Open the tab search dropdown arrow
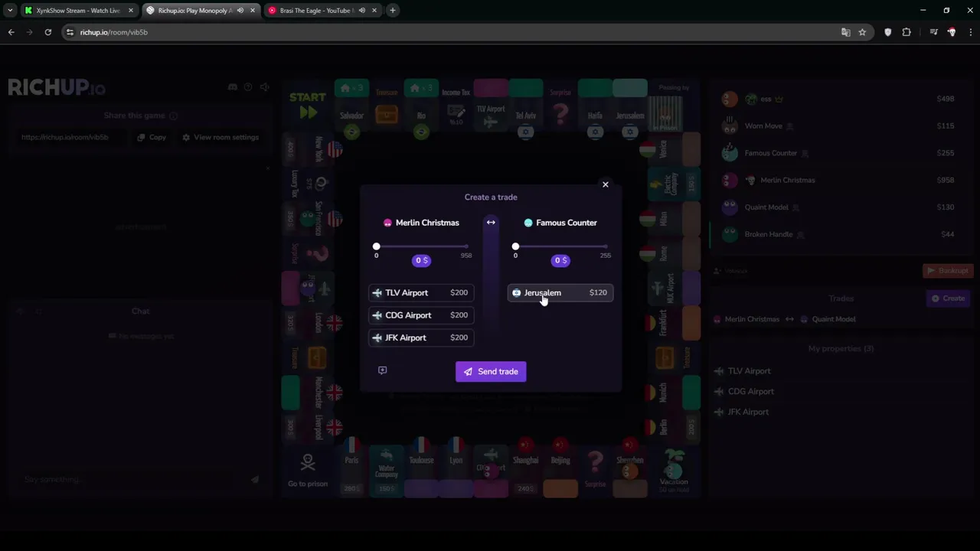 [9, 11]
